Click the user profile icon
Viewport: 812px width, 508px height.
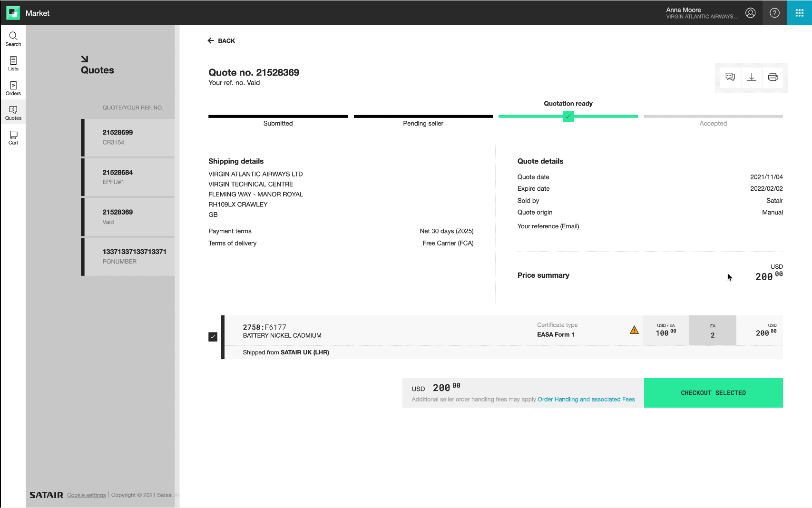coord(750,13)
